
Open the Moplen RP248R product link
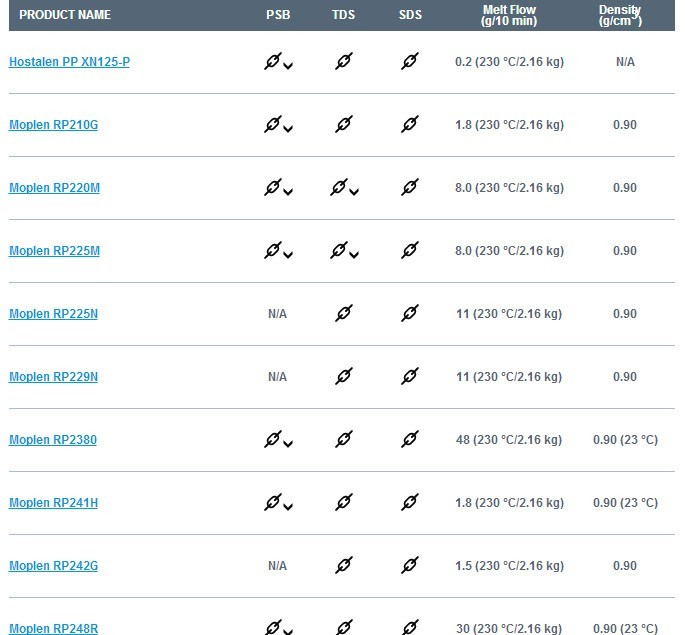pyautogui.click(x=53, y=628)
